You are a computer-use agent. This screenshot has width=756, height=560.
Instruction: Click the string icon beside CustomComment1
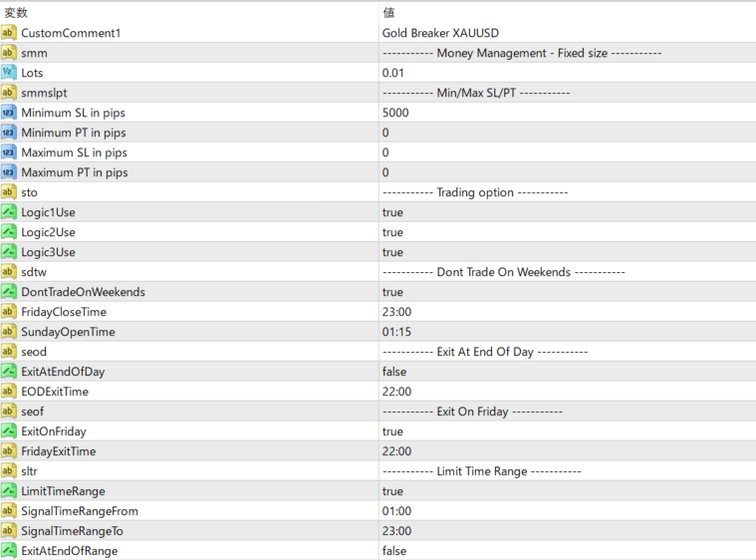(x=9, y=33)
